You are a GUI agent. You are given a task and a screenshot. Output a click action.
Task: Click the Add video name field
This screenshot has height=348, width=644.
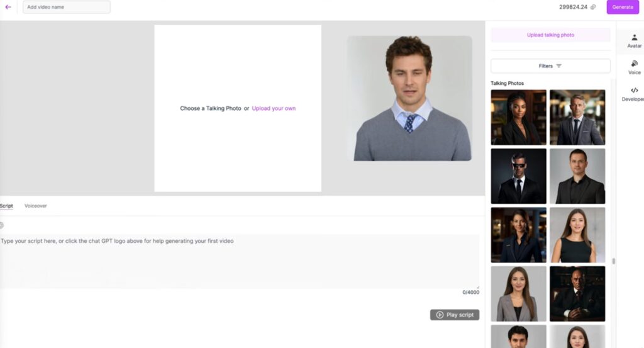click(x=66, y=7)
